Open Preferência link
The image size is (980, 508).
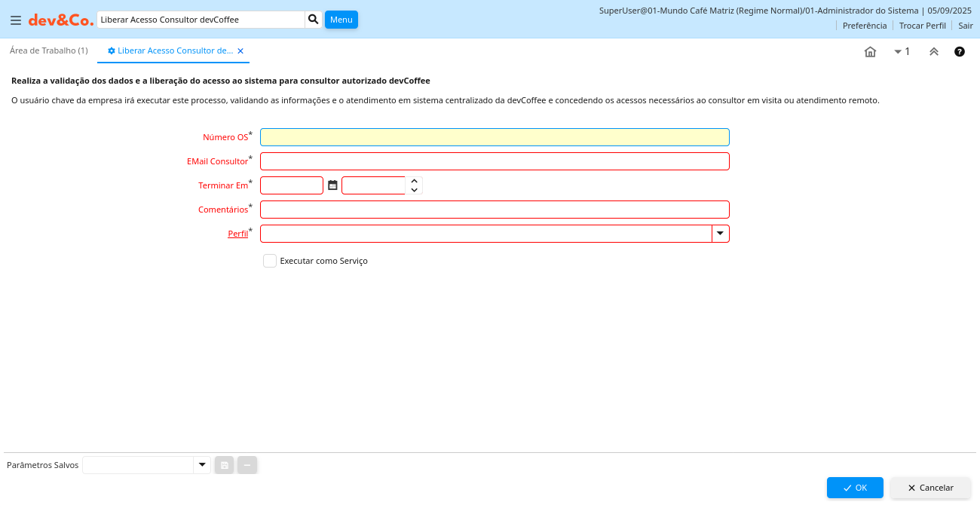(x=865, y=26)
